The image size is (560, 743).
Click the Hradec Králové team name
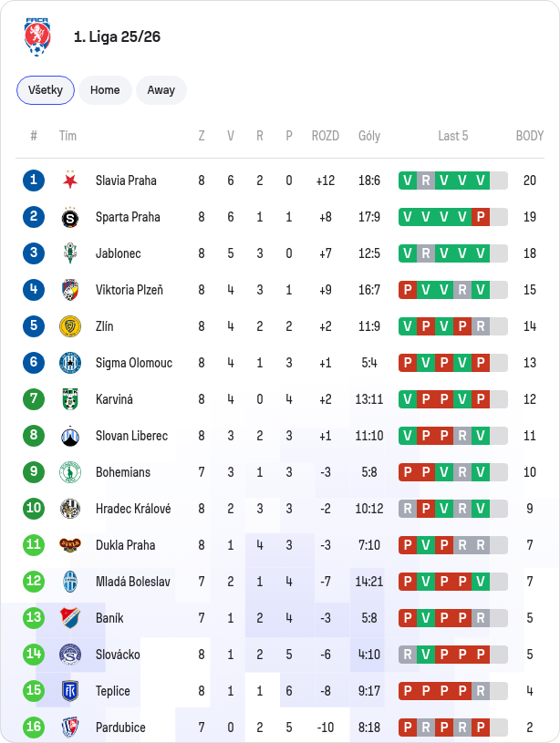133,509
